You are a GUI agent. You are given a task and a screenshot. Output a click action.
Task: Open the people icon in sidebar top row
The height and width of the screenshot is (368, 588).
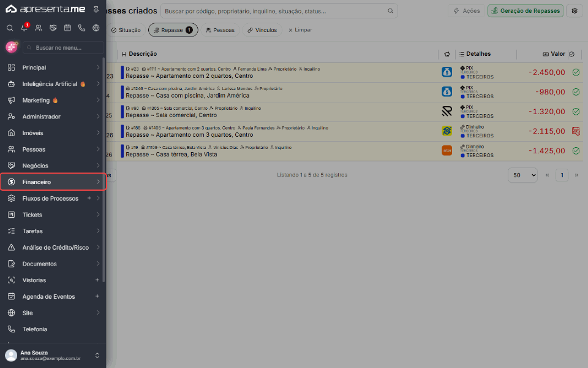coord(39,28)
